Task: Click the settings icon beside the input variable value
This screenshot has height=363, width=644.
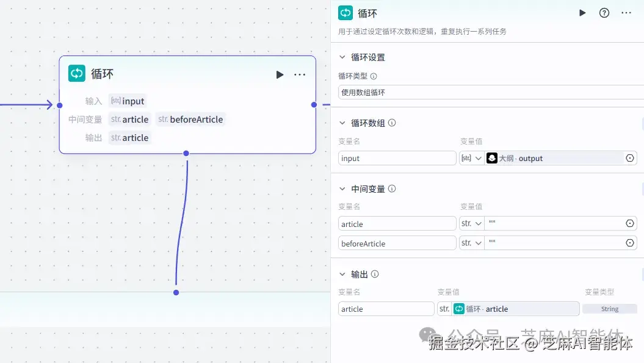Action: 630,158
